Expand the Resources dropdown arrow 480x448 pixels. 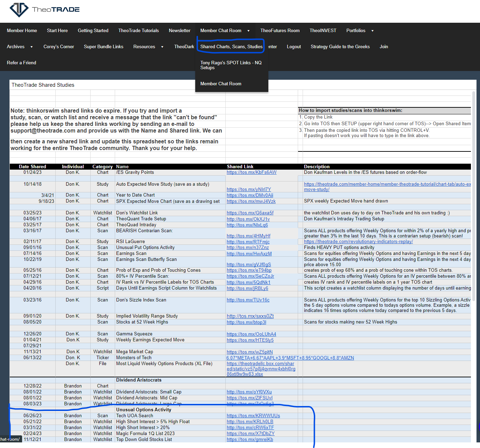pos(162,47)
